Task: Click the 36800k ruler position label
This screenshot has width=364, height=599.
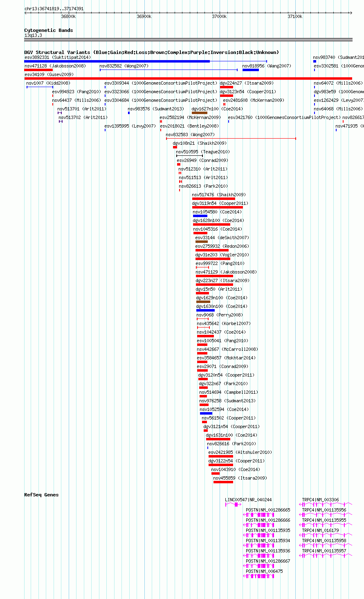Action: pos(68,17)
